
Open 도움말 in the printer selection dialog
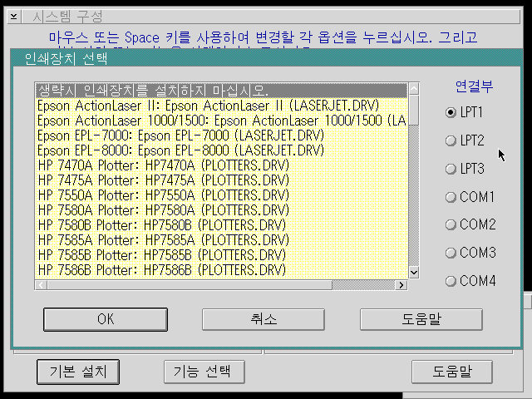click(x=421, y=319)
